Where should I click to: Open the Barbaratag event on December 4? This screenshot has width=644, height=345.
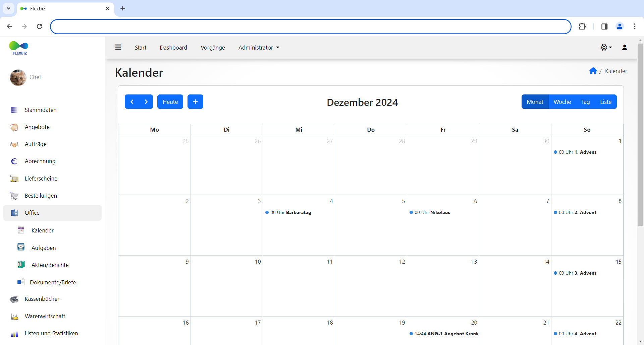[x=288, y=212]
